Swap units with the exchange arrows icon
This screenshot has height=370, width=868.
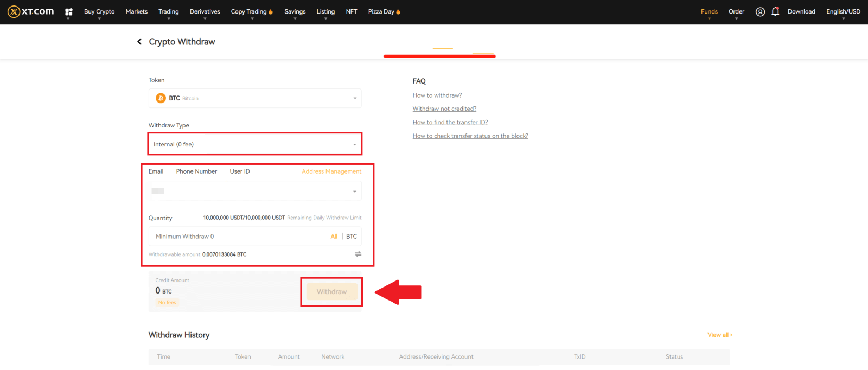pos(358,254)
